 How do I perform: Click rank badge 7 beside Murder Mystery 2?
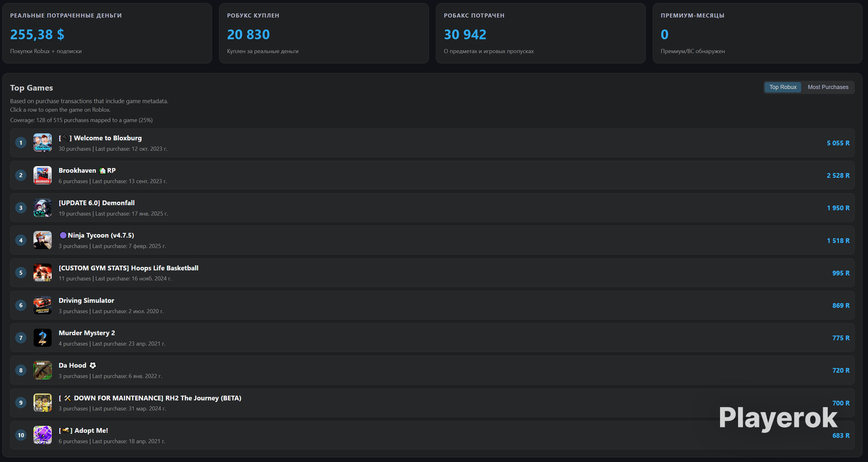coord(21,338)
